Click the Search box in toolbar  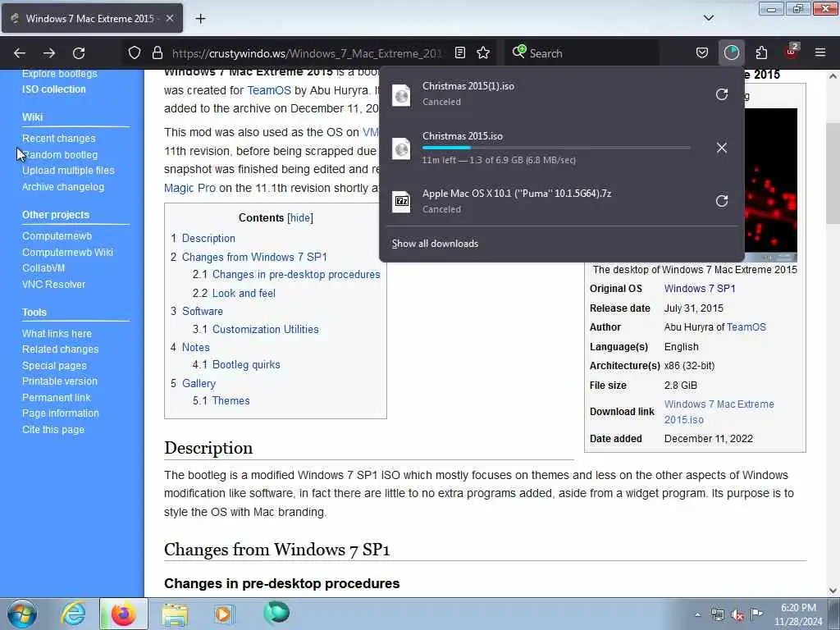(582, 53)
